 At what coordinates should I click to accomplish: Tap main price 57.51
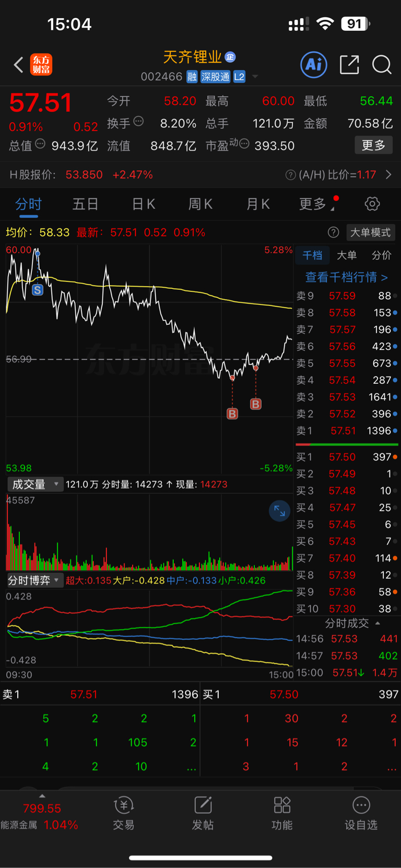coord(40,102)
